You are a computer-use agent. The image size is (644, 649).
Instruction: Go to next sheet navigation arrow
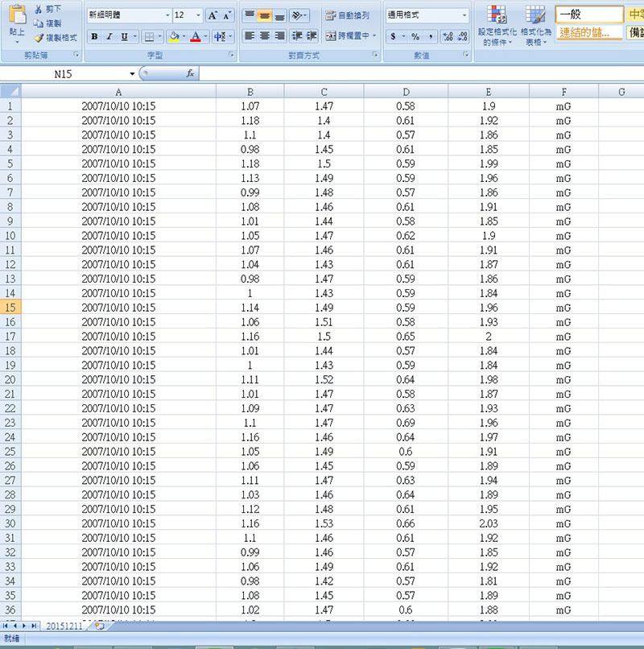pyautogui.click(x=24, y=626)
